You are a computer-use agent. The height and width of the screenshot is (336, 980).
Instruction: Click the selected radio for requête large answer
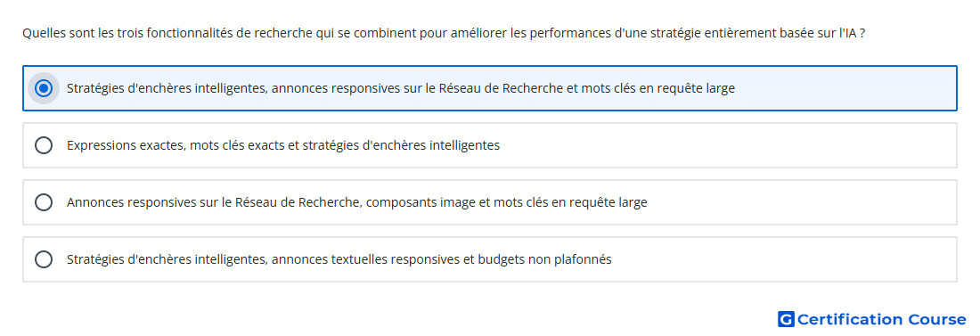pos(44,89)
